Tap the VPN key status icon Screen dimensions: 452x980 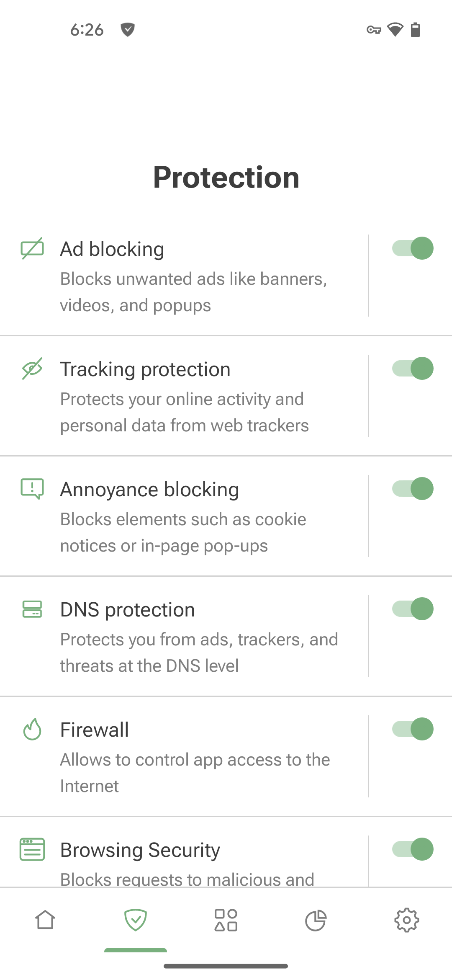(373, 30)
